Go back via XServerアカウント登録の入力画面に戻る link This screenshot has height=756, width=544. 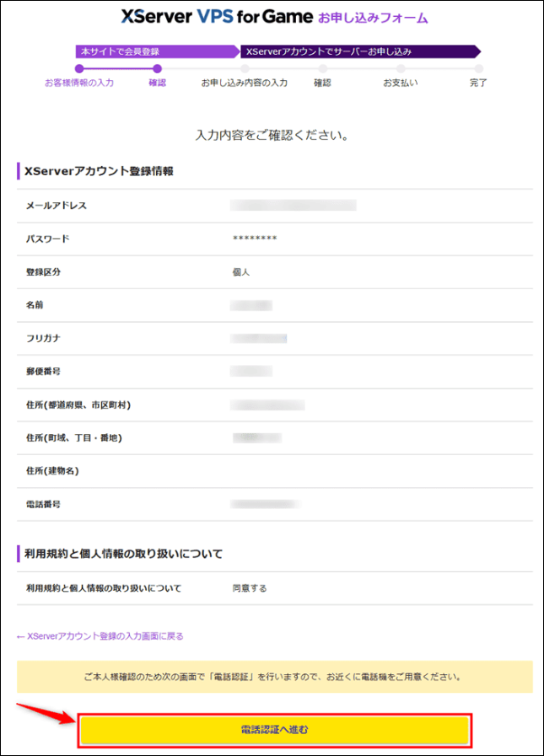[x=100, y=636]
